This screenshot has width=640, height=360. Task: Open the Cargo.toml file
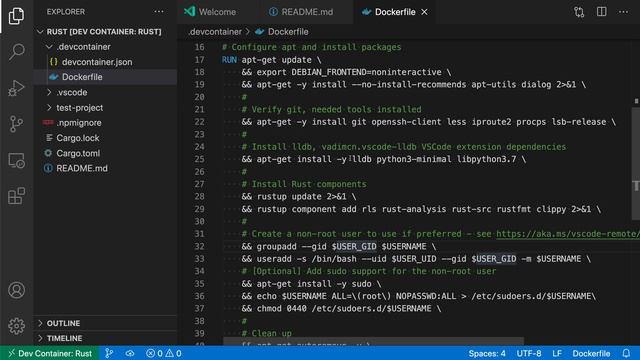[x=78, y=153]
